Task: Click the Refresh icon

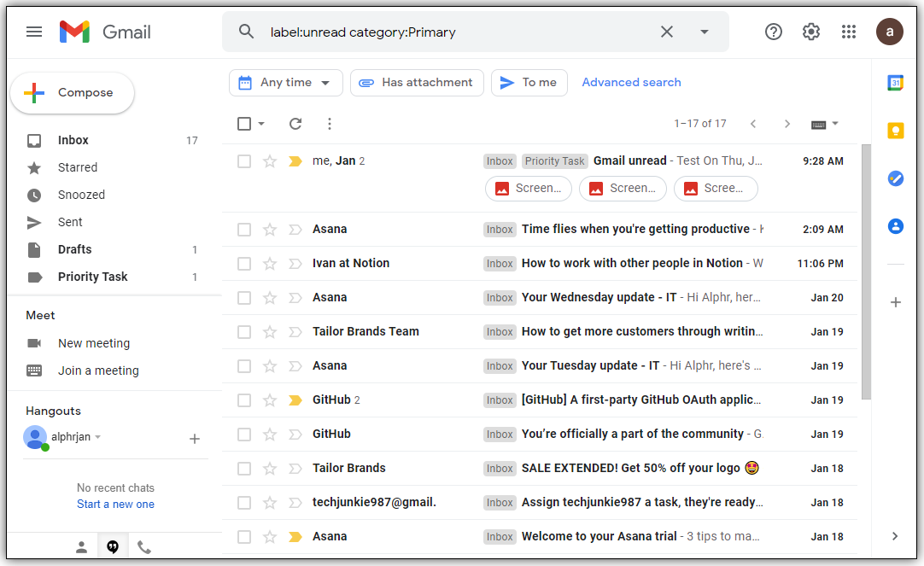Action: 295,124
